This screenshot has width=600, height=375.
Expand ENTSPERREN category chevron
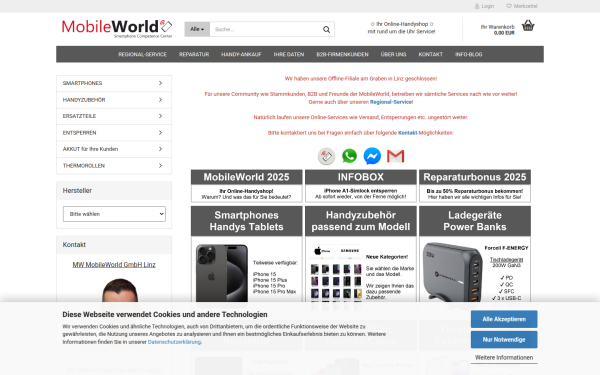click(160, 132)
